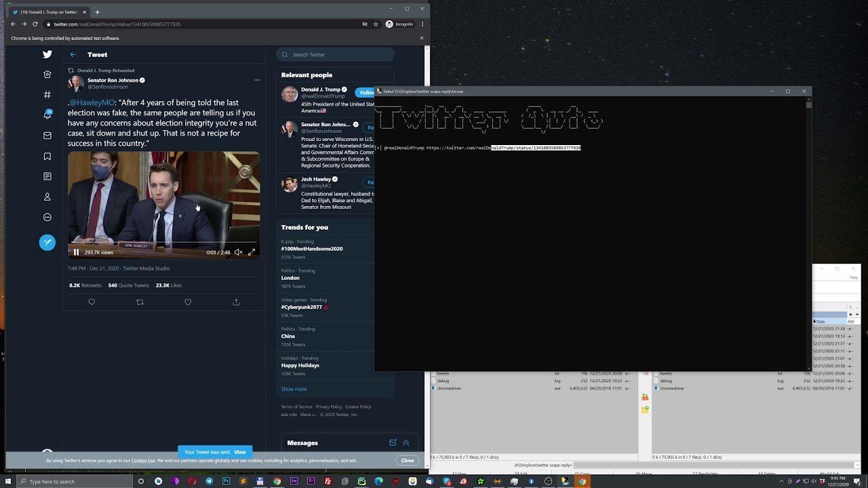Open Senator Ron Johnson profile name
This screenshot has height=488, width=868.
click(113, 80)
